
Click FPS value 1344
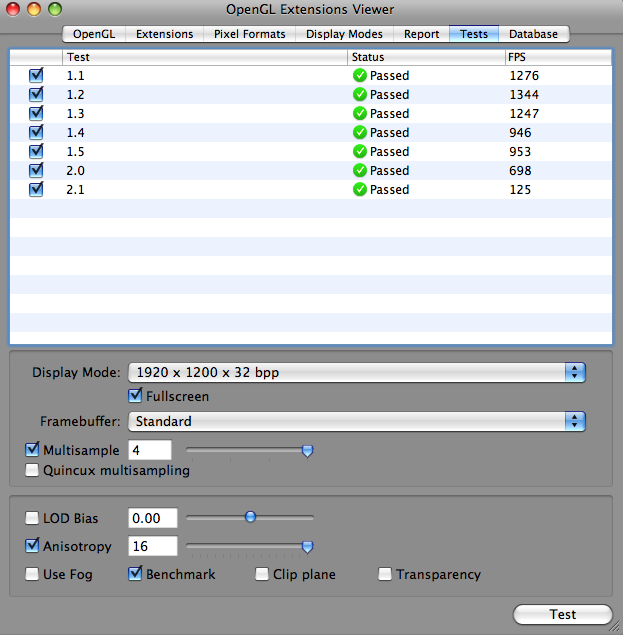(x=524, y=95)
